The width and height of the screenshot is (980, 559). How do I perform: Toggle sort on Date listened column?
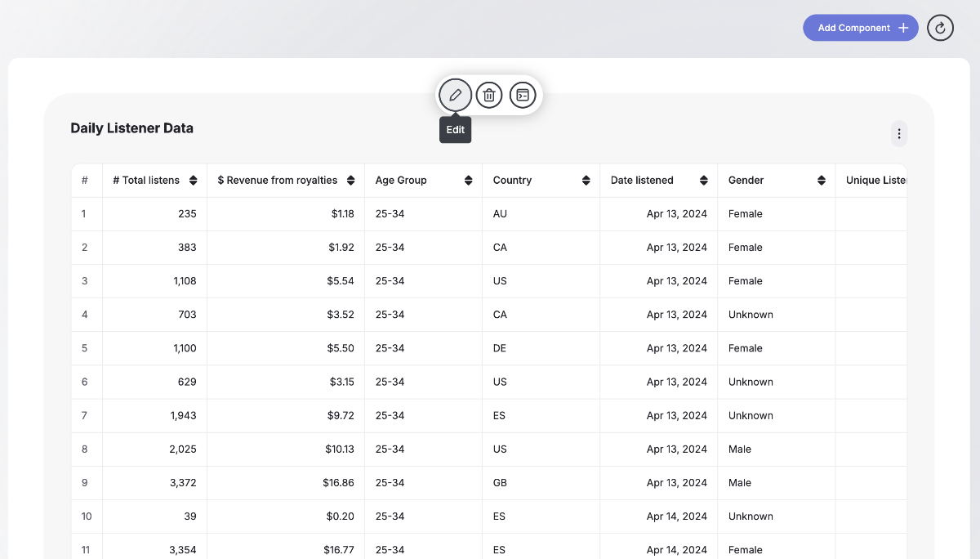703,181
